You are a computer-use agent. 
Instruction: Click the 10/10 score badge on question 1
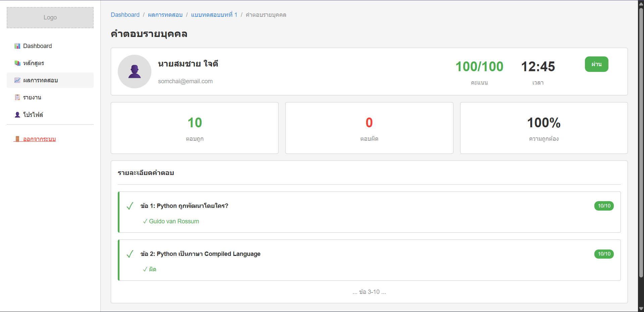[x=604, y=206]
